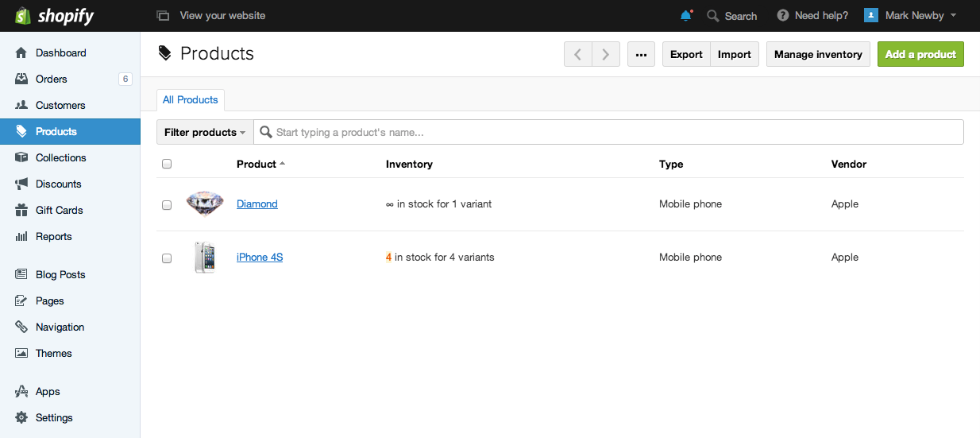Click the Need help? link
The height and width of the screenshot is (438, 980).
pyautogui.click(x=821, y=16)
